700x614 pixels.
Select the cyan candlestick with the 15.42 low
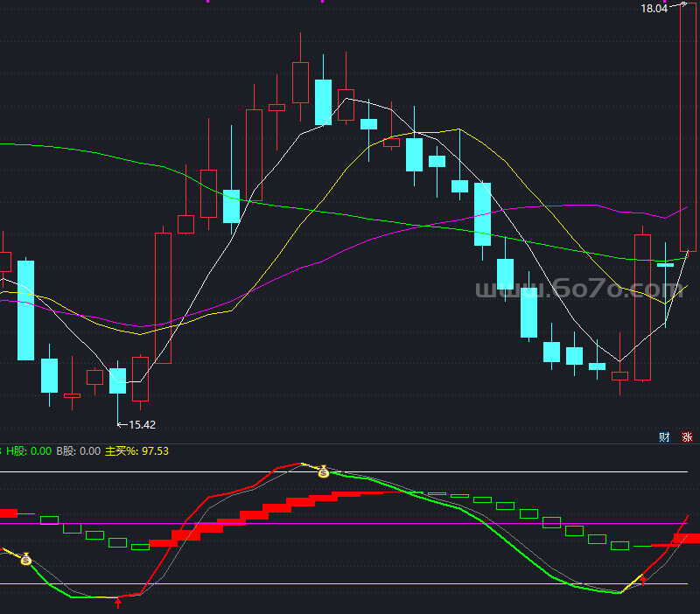(118, 392)
